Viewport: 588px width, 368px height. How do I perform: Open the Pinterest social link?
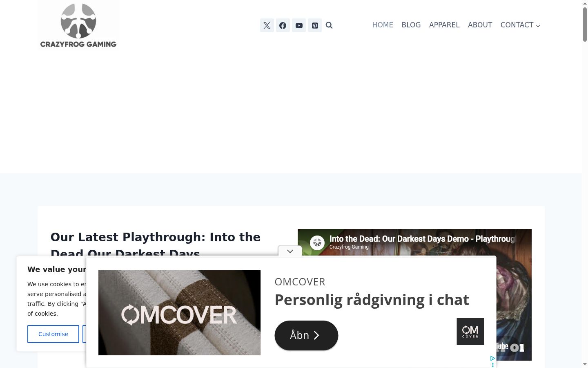(x=315, y=25)
